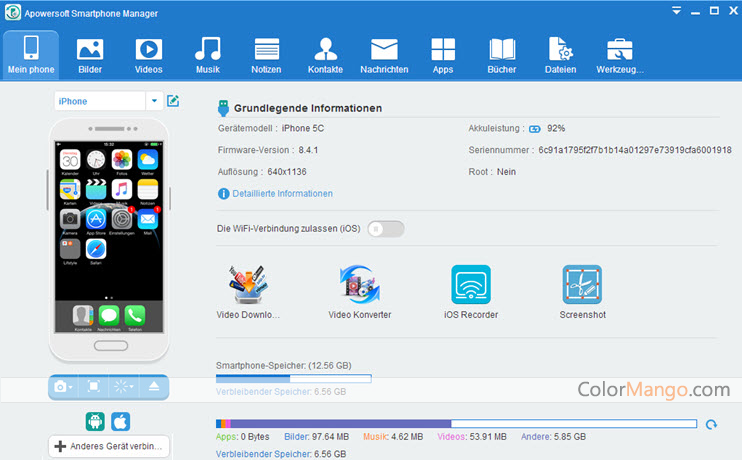Take a device screenshot with camera button

click(61, 387)
